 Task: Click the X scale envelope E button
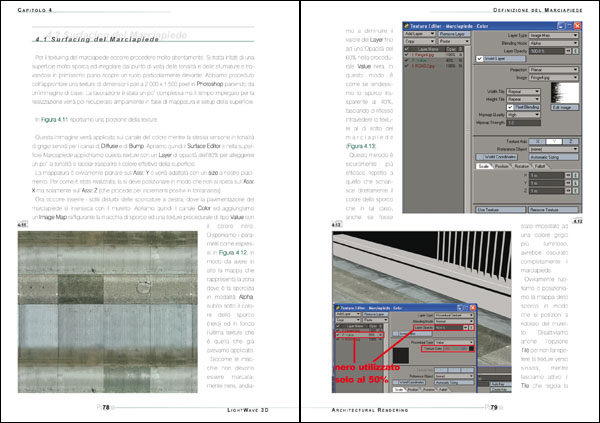576,176
